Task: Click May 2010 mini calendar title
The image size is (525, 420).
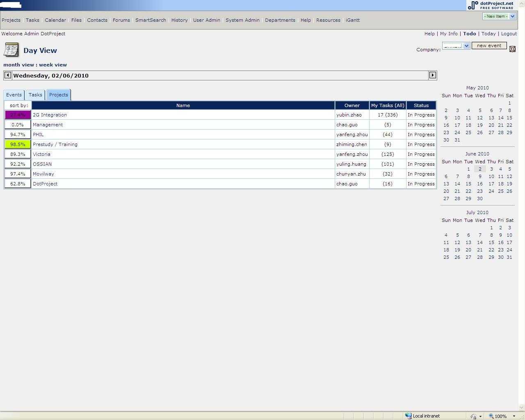Action: tap(477, 88)
